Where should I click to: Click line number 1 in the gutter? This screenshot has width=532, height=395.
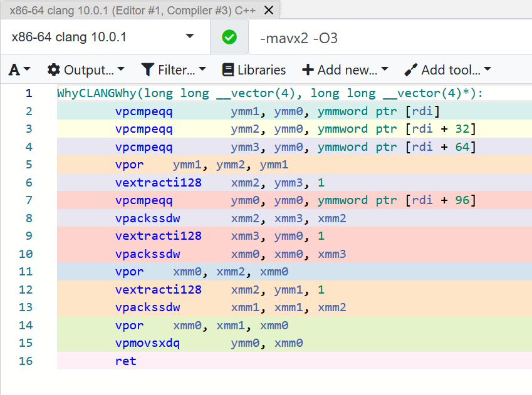point(29,93)
